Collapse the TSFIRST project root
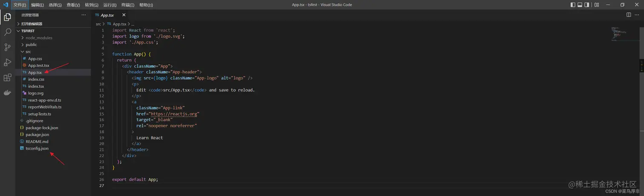Viewport: 644px width, 196px height. click(53, 31)
